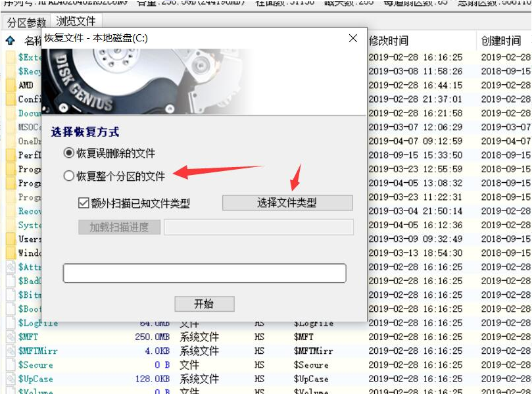This screenshot has height=394, width=532.
Task: Click the empty recovery progress bar
Action: (x=205, y=273)
